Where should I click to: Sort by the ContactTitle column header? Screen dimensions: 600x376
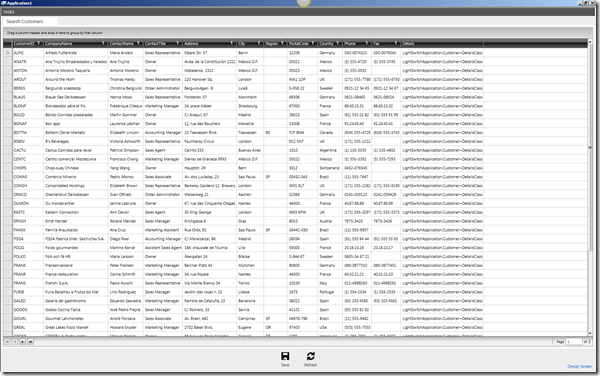pyautogui.click(x=155, y=44)
